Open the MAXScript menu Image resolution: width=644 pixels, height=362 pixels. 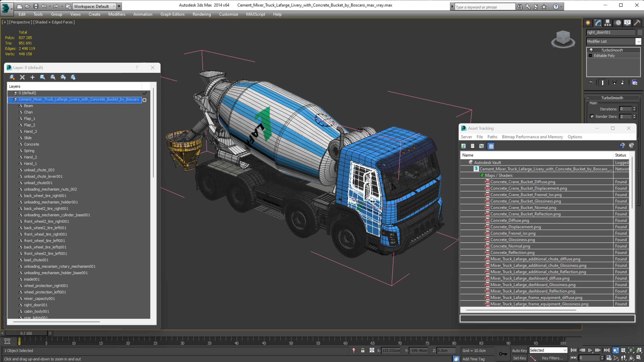click(x=255, y=14)
